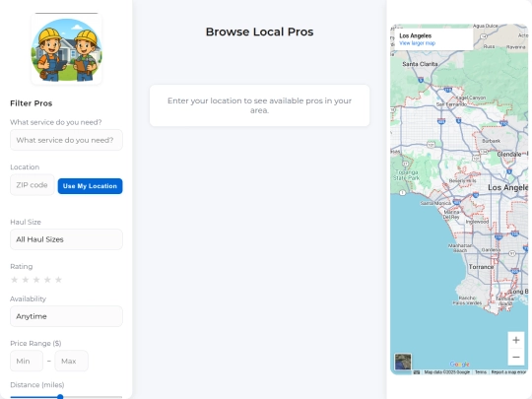Click the distance miles slider handle

point(60,397)
